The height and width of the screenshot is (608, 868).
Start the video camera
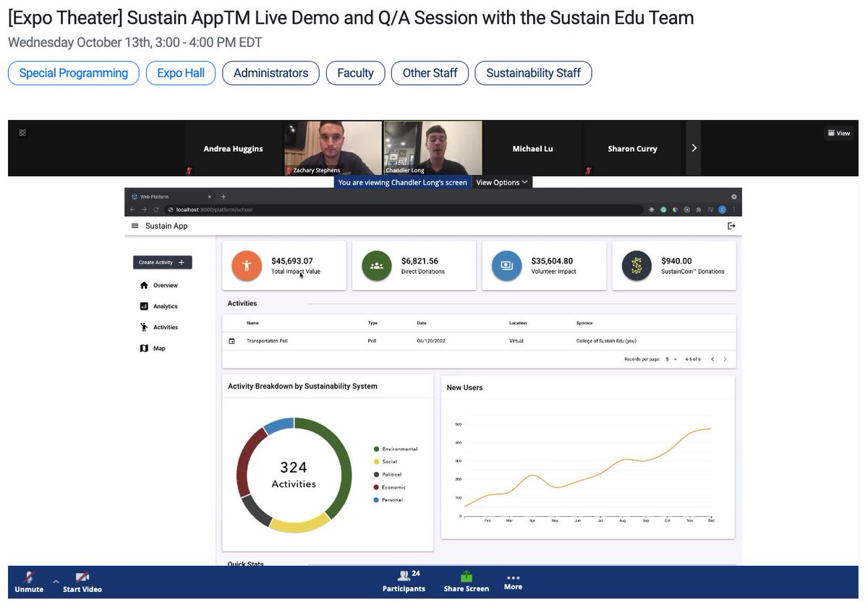[82, 581]
